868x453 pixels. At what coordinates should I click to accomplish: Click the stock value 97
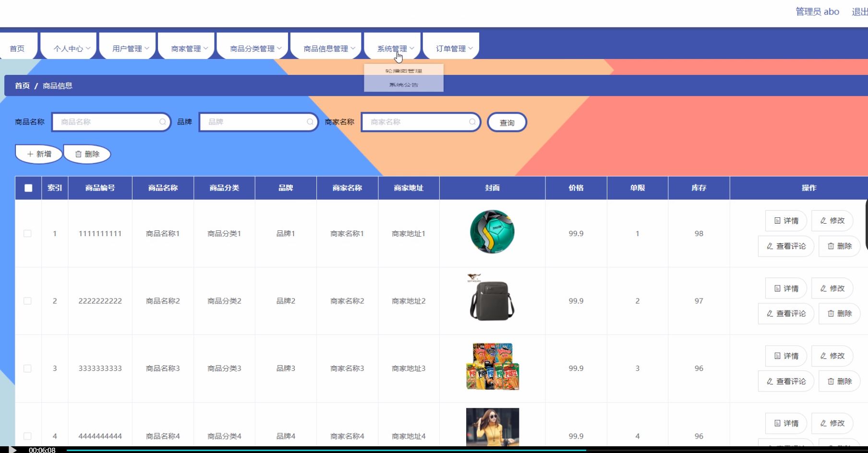pos(699,301)
